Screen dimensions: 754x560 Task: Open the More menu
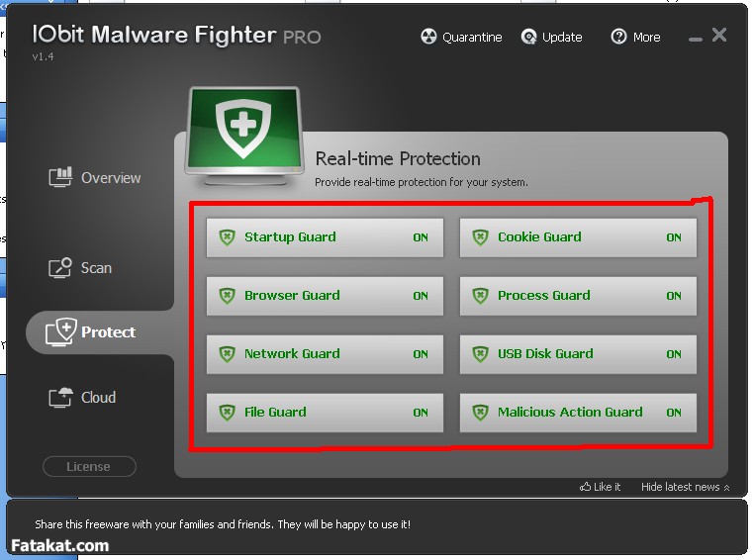(635, 37)
